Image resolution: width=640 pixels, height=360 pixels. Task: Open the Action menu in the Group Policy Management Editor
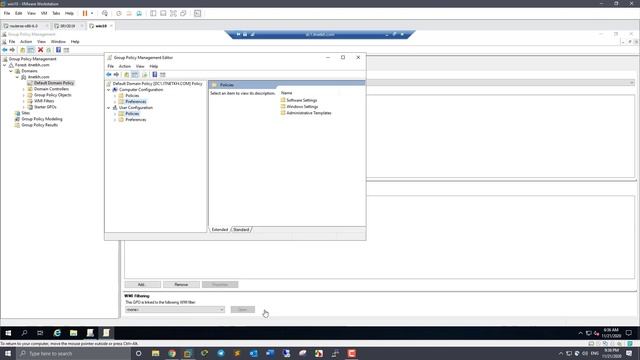124,66
